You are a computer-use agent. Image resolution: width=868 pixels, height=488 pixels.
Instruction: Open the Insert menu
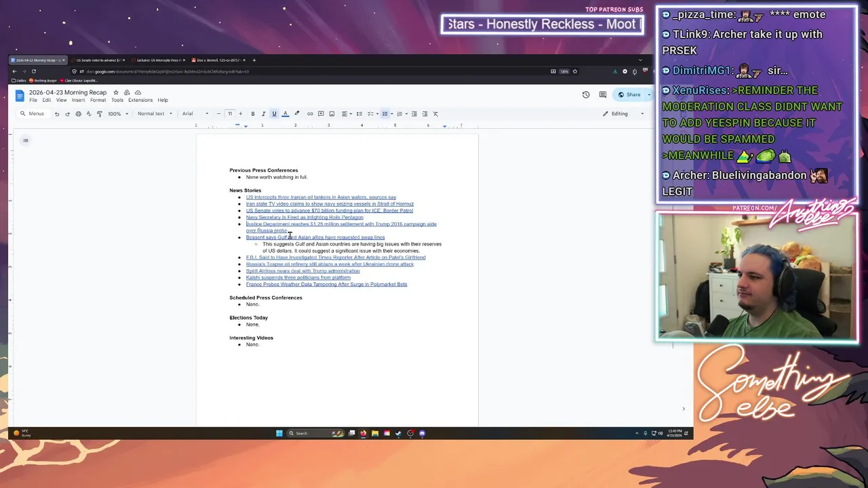79,100
